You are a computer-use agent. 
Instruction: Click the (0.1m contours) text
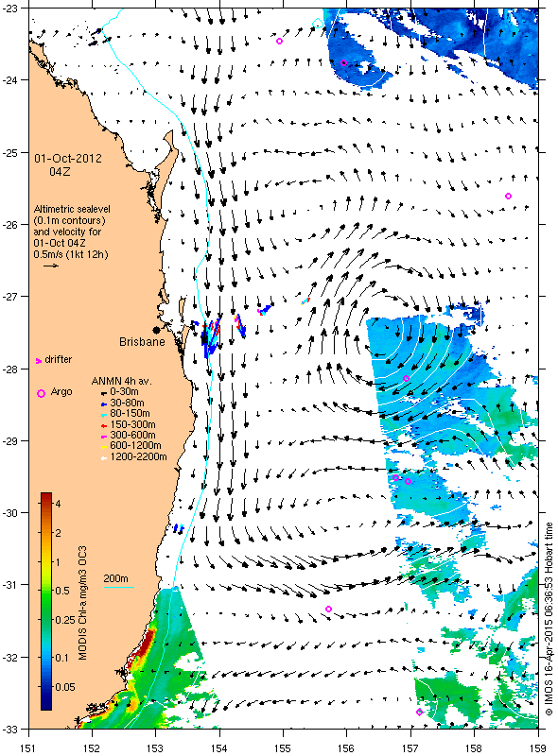[x=69, y=220]
